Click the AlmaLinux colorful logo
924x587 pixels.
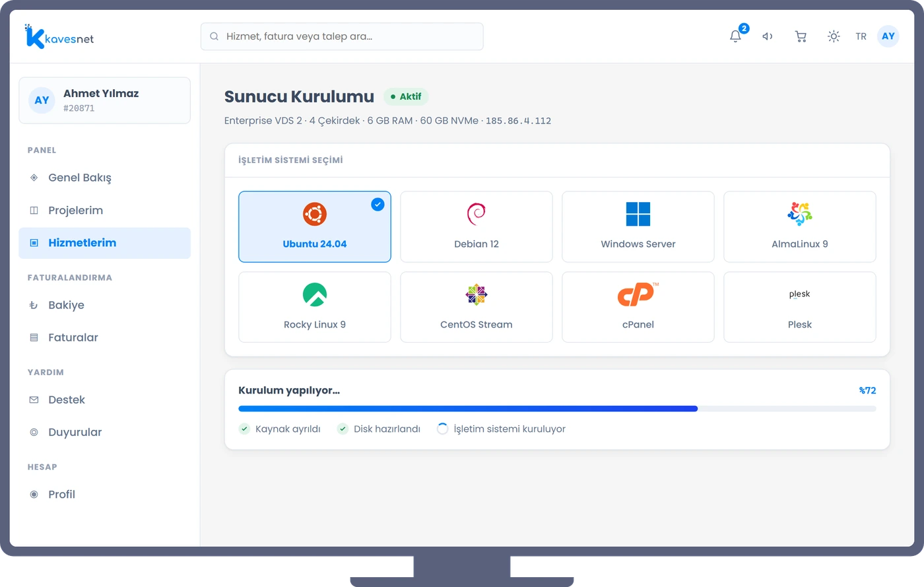click(x=800, y=214)
